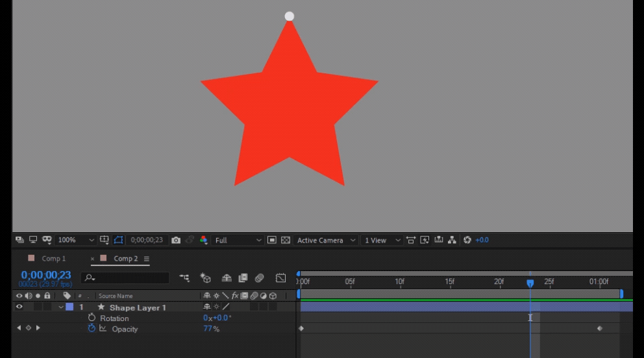
Task: Go to next Opacity keyframe arrow
Action: coord(38,328)
